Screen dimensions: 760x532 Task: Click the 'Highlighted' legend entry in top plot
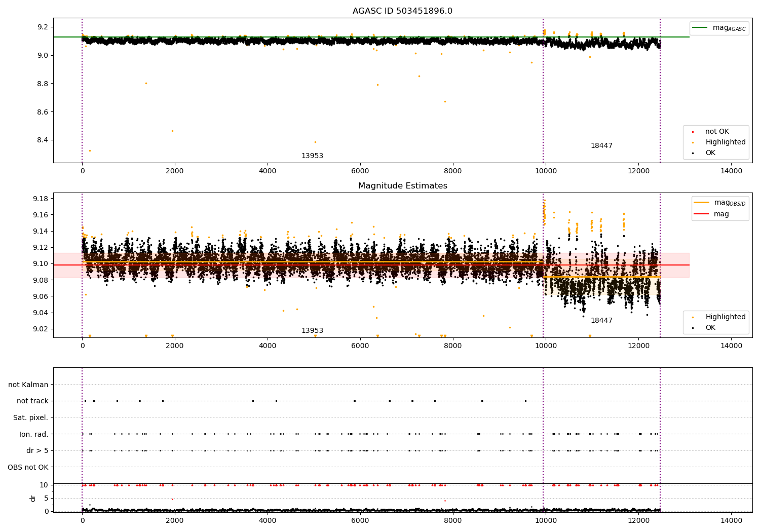pyautogui.click(x=719, y=142)
